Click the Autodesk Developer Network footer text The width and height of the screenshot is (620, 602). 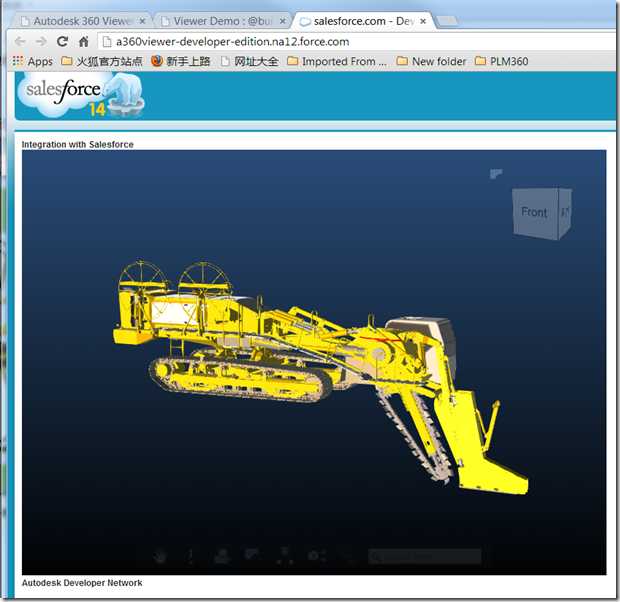point(82,583)
